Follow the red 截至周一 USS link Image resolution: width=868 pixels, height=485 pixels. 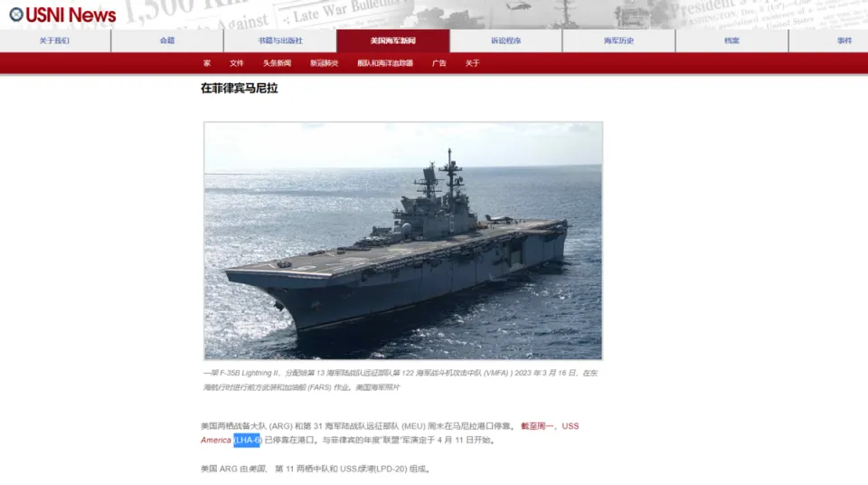click(x=549, y=426)
